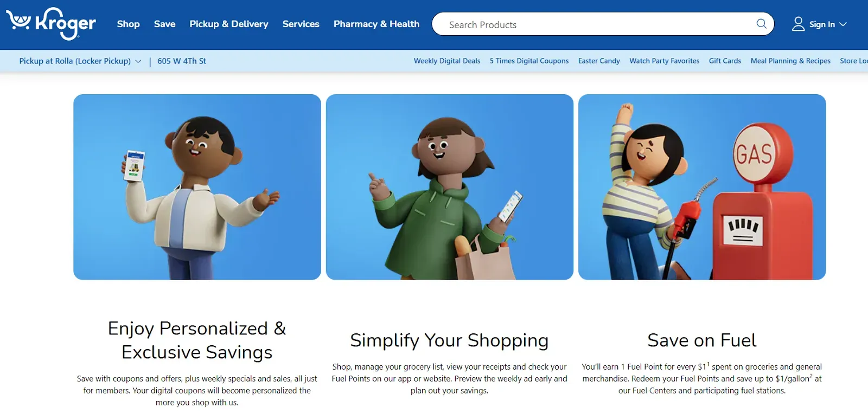Open the Services menu
Image resolution: width=868 pixels, height=420 pixels.
[301, 24]
